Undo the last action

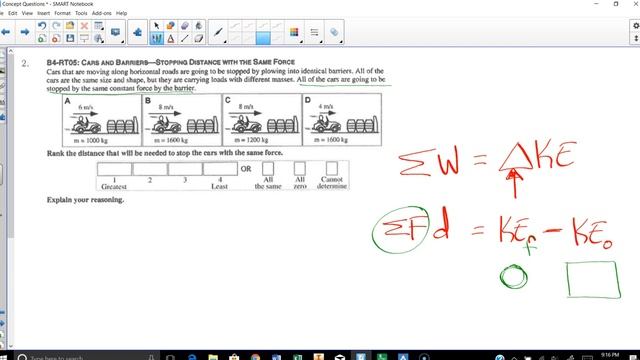[x=42, y=26]
